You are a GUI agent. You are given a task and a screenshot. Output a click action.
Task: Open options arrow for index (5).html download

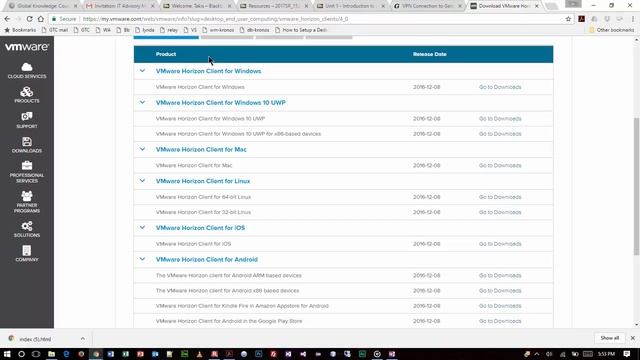pos(83,339)
